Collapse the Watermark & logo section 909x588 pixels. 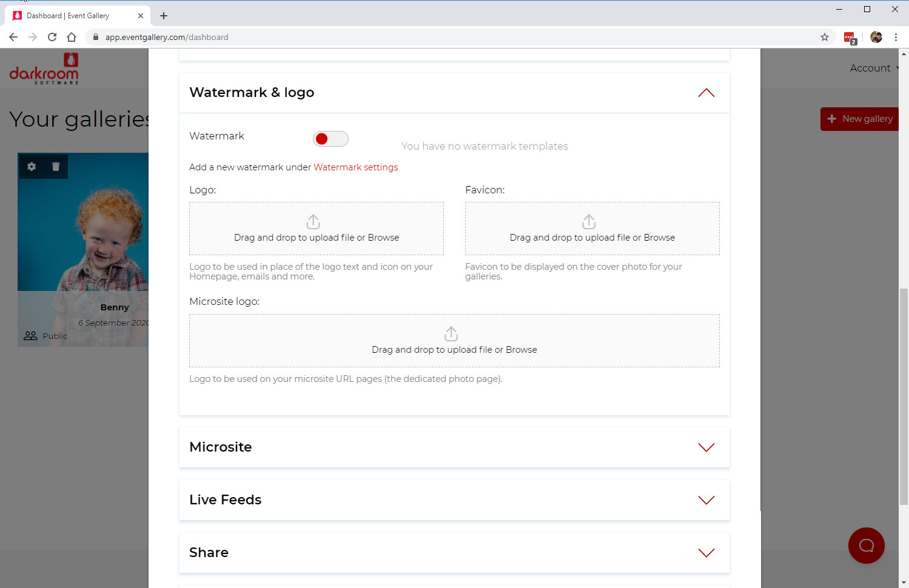tap(706, 93)
